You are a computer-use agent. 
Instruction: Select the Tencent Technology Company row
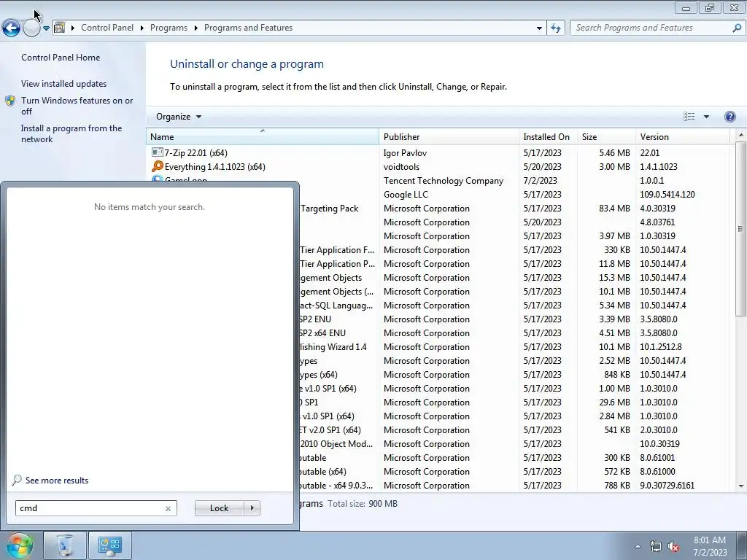(438, 181)
